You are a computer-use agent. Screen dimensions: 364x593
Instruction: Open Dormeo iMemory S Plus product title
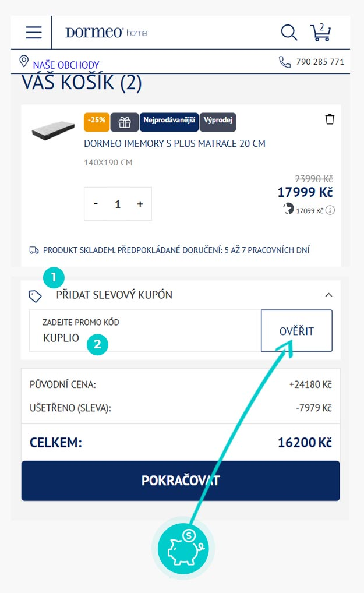[x=175, y=143]
